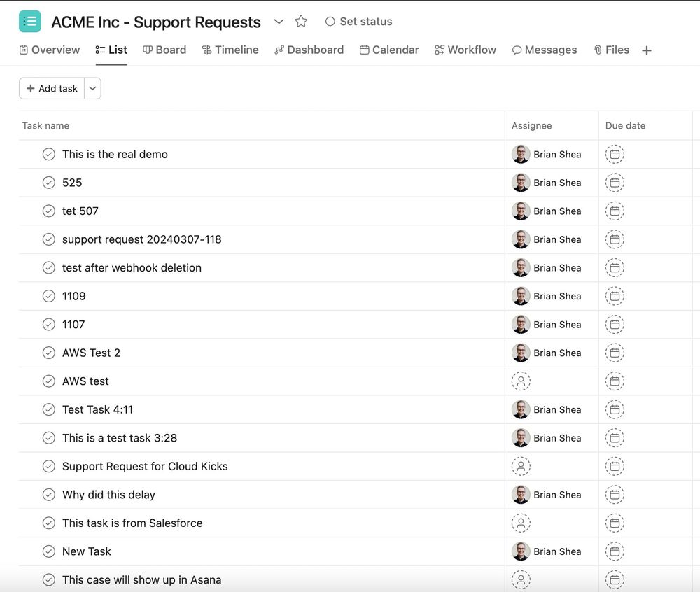Mark task '525' as complete
This screenshot has width=700, height=592.
click(x=49, y=183)
